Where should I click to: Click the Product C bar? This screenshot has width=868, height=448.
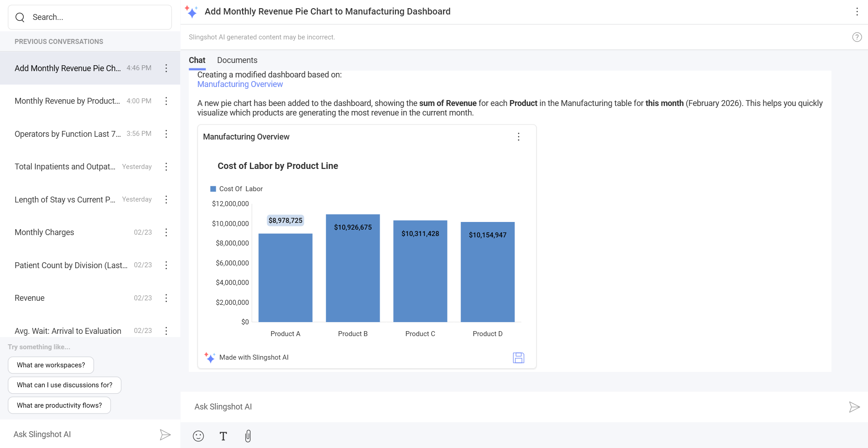click(x=420, y=271)
